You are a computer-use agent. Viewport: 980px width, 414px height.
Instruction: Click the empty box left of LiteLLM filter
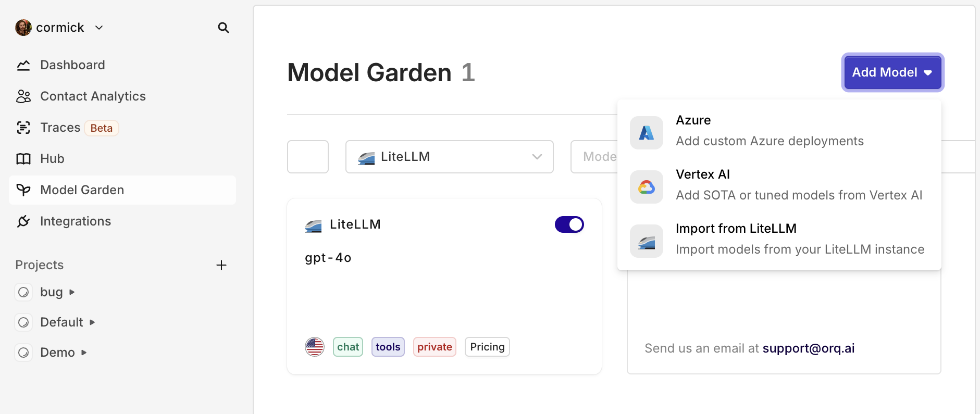click(x=308, y=157)
